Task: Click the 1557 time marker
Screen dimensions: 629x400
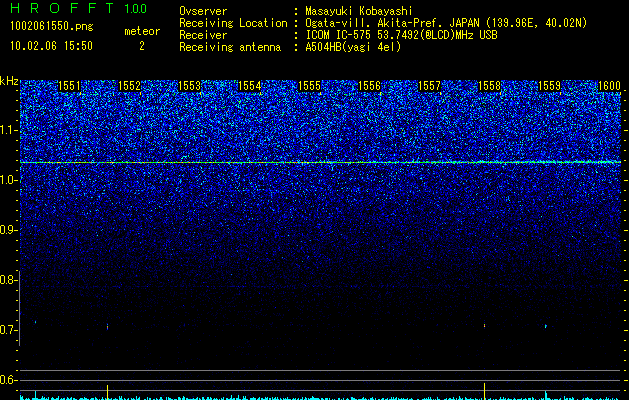Action: pyautogui.click(x=430, y=86)
